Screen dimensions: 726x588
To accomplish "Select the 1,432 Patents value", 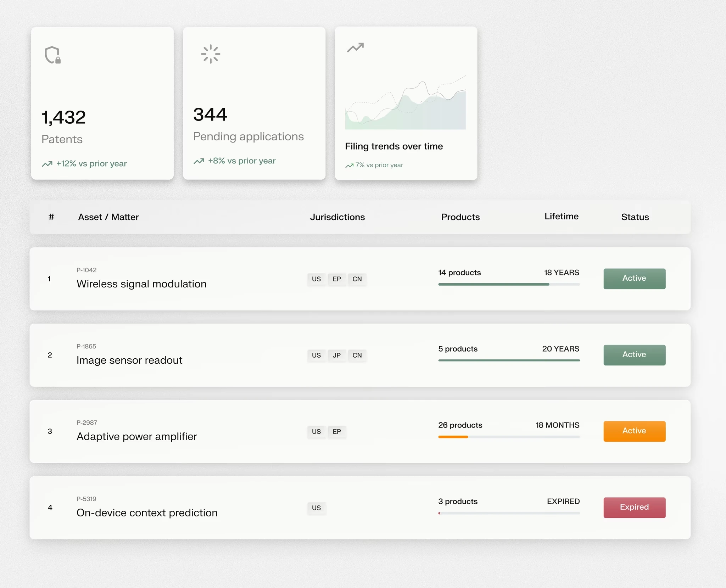I will tap(64, 117).
